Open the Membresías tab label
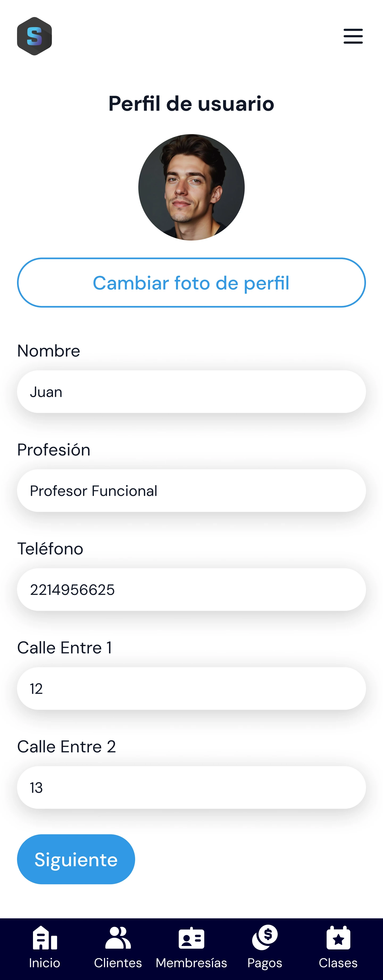The image size is (383, 980). (191, 963)
